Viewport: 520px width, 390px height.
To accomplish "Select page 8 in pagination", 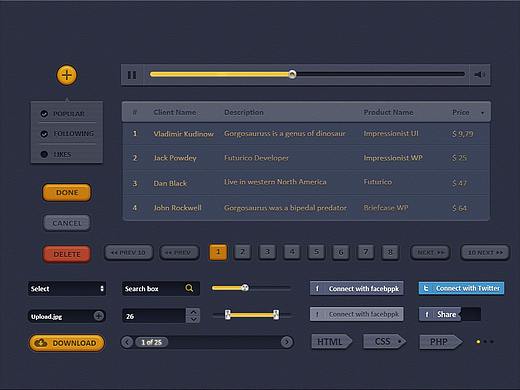I will point(390,252).
